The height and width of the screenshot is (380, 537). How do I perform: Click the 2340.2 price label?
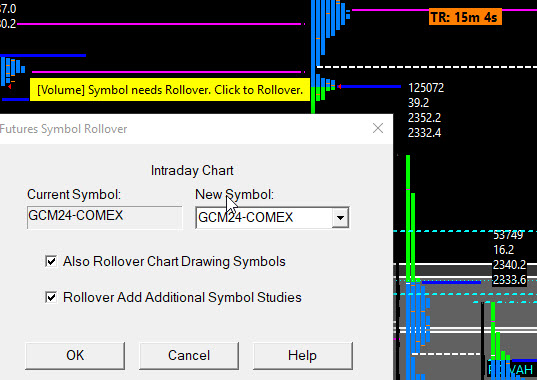click(509, 265)
